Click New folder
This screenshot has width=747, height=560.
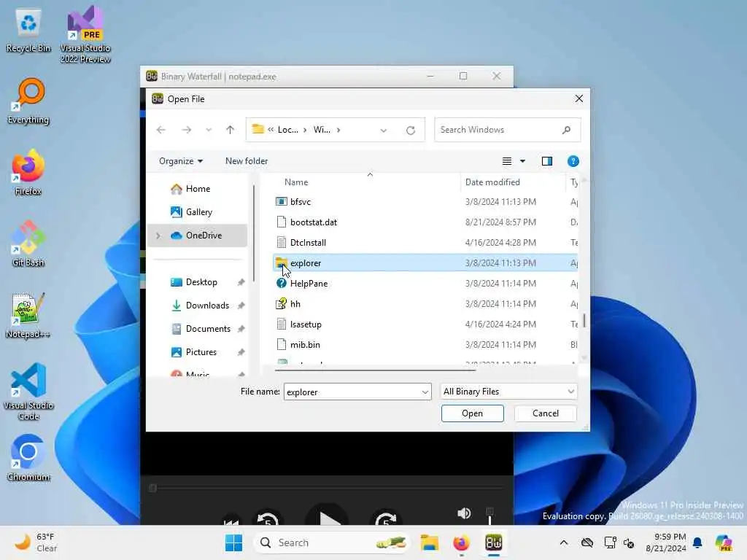click(247, 161)
